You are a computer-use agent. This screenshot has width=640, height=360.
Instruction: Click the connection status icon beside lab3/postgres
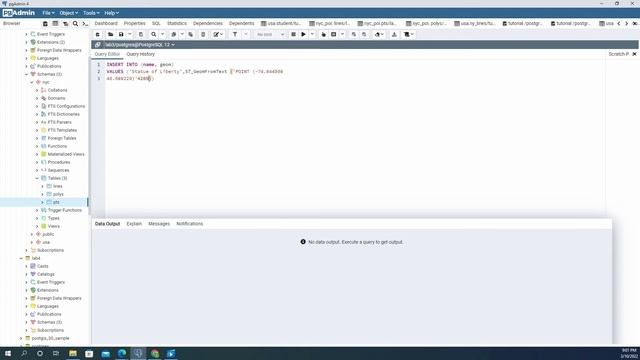[x=98, y=44]
